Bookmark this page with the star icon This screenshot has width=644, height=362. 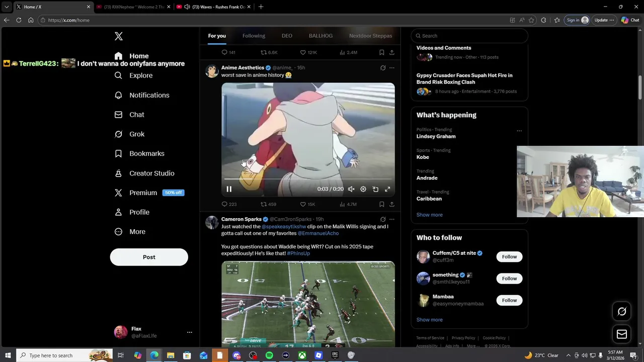pyautogui.click(x=531, y=20)
